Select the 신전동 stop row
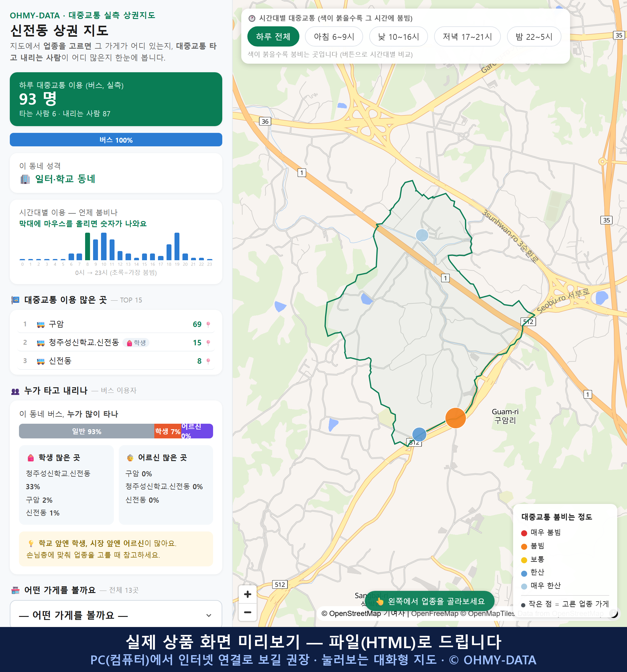Viewport: 627px width, 672px height. (116, 361)
